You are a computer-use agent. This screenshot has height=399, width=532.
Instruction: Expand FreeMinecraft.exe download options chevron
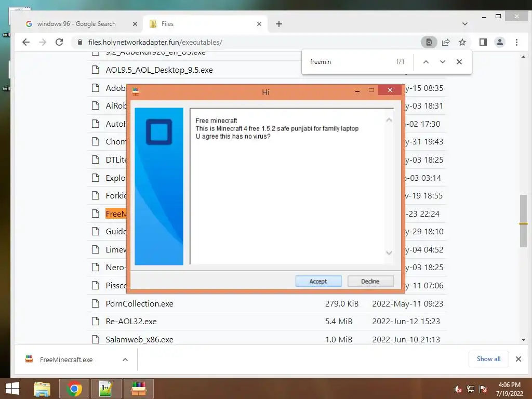[125, 360]
